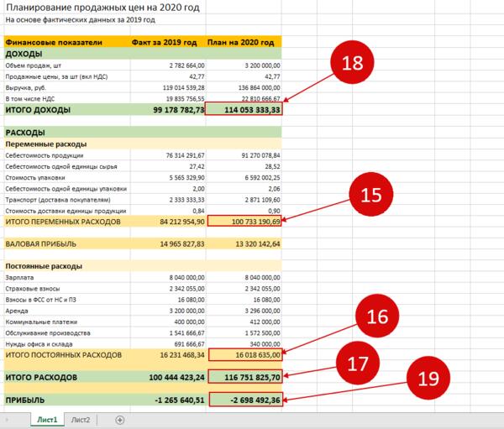Select the 'ИТОГО ПЕРЕМЕННЫХ РАСХОДОВ' label
The image size is (504, 429).
[63, 222]
